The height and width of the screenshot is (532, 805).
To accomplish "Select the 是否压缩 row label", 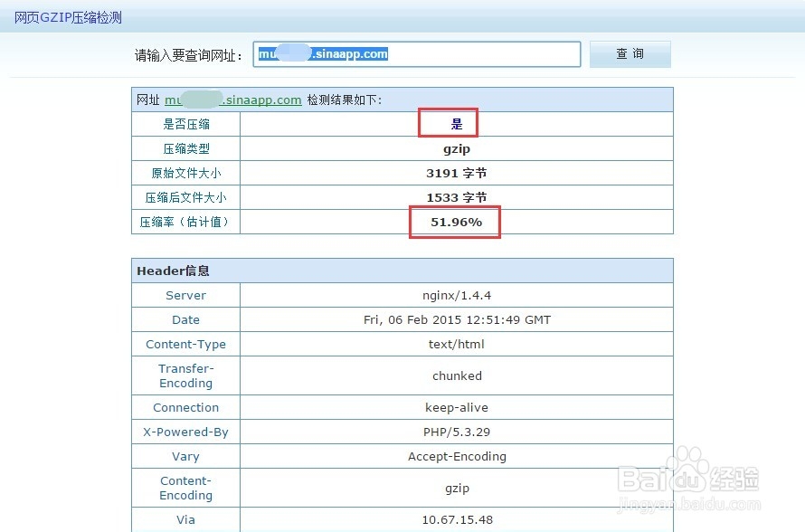I will 185,124.
